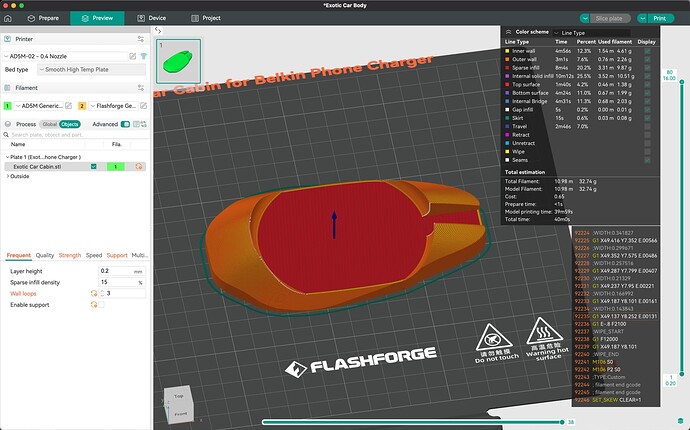The height and width of the screenshot is (430, 690).
Task: Click the printer connection Wi-Fi icon
Action: 143,56
